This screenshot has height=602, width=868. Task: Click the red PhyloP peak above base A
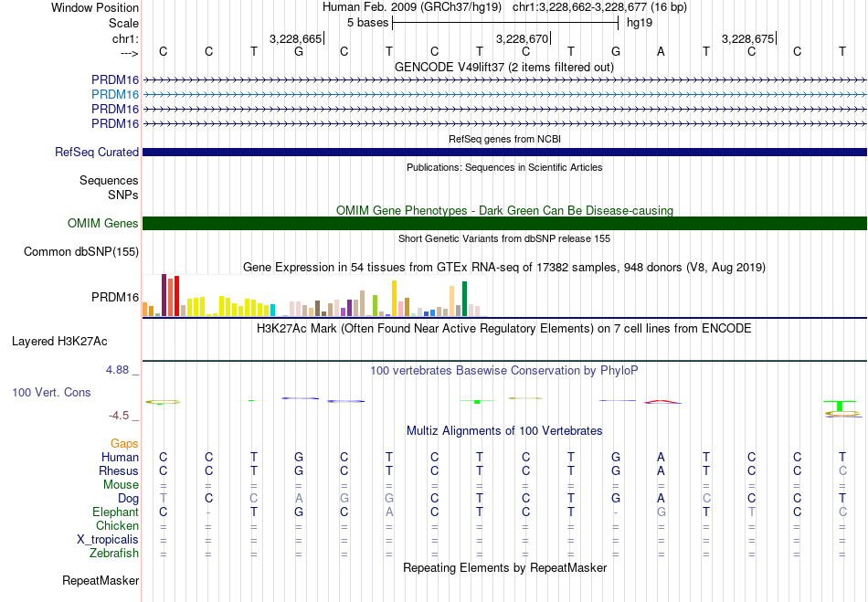[662, 402]
